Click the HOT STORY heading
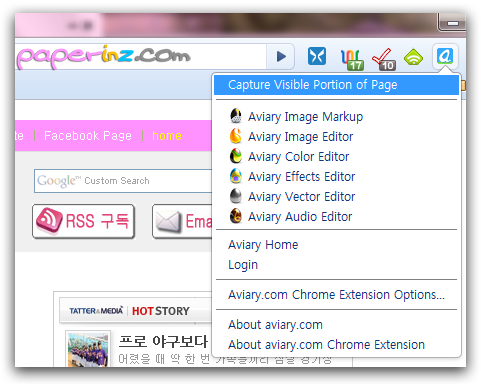The width and height of the screenshot is (481, 384). pos(161,311)
